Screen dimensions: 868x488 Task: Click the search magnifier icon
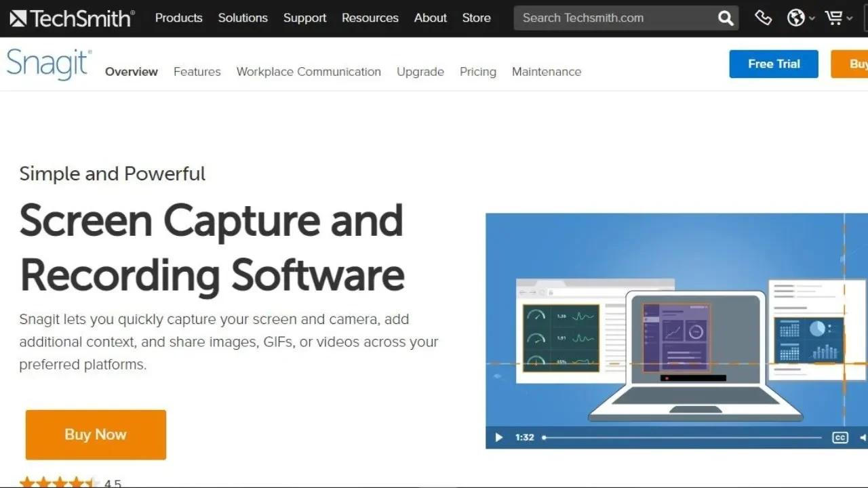tap(725, 18)
